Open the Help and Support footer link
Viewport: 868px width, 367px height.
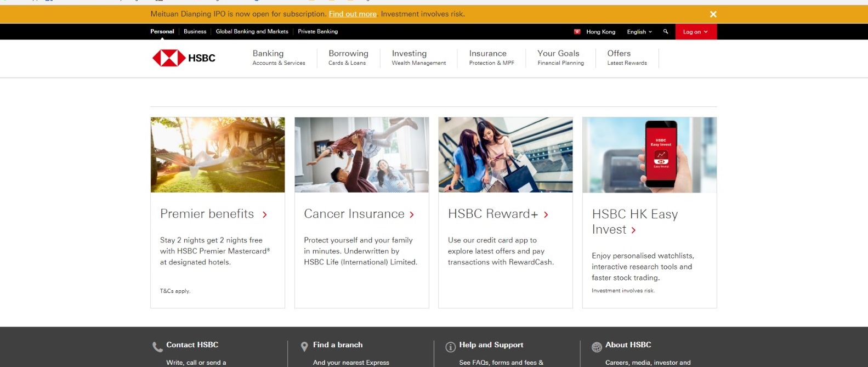pyautogui.click(x=491, y=345)
